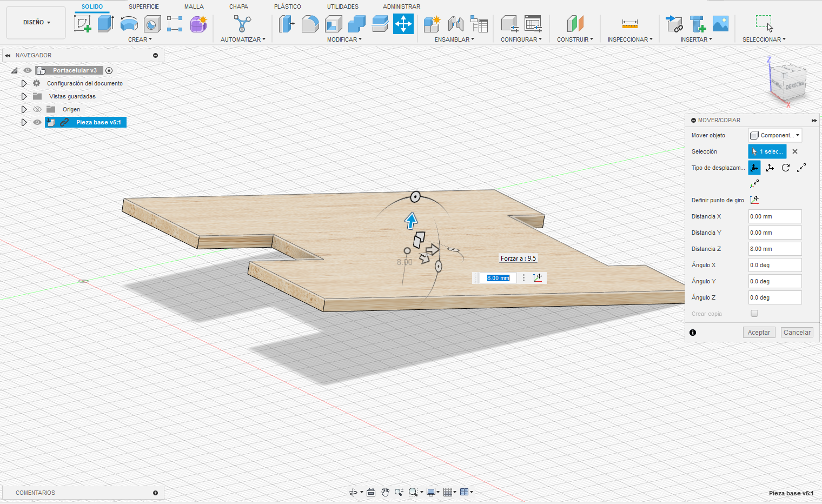The width and height of the screenshot is (822, 504).
Task: Select the Press Pull tool
Action: (287, 24)
